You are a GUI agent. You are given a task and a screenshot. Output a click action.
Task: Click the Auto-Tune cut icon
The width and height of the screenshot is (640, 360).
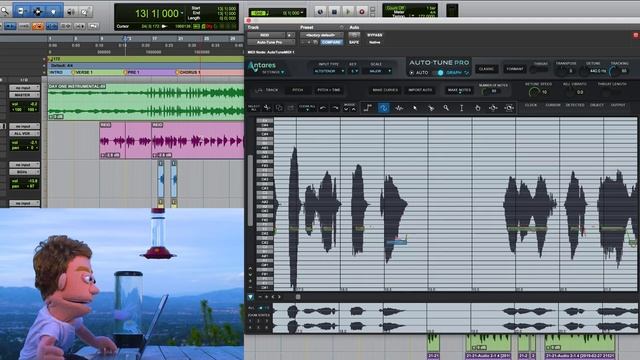[x=267, y=108]
